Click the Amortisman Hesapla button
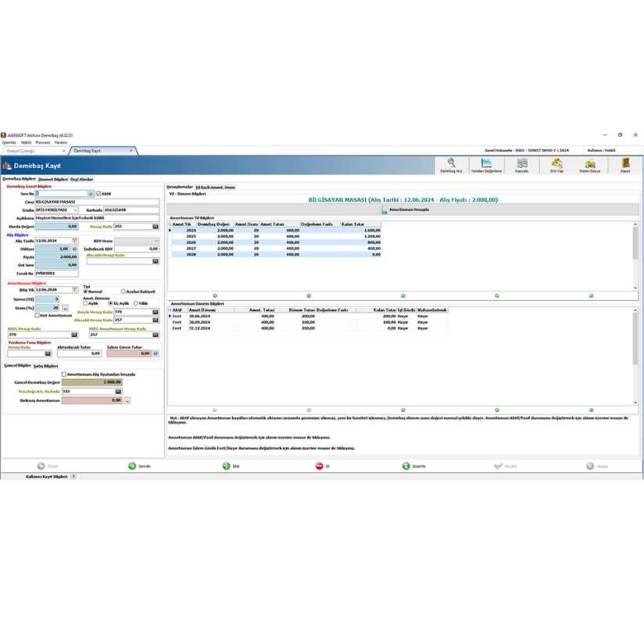The image size is (644, 644). 404,209
